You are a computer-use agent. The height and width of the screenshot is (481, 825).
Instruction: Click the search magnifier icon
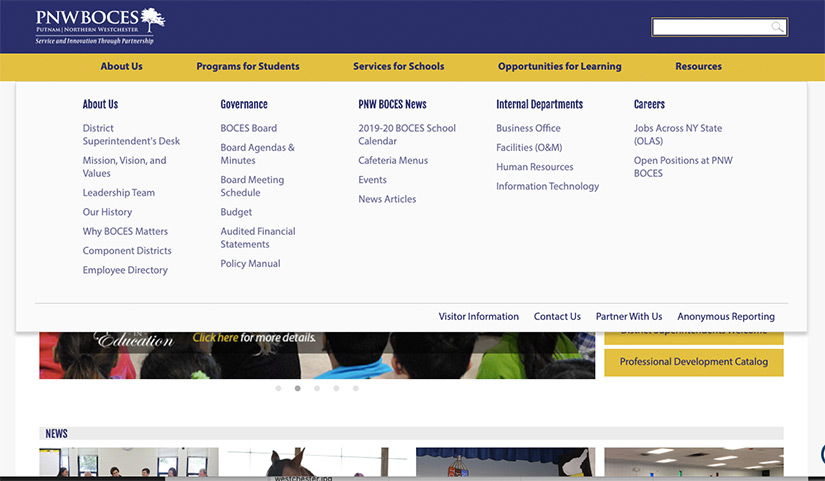[x=776, y=27]
